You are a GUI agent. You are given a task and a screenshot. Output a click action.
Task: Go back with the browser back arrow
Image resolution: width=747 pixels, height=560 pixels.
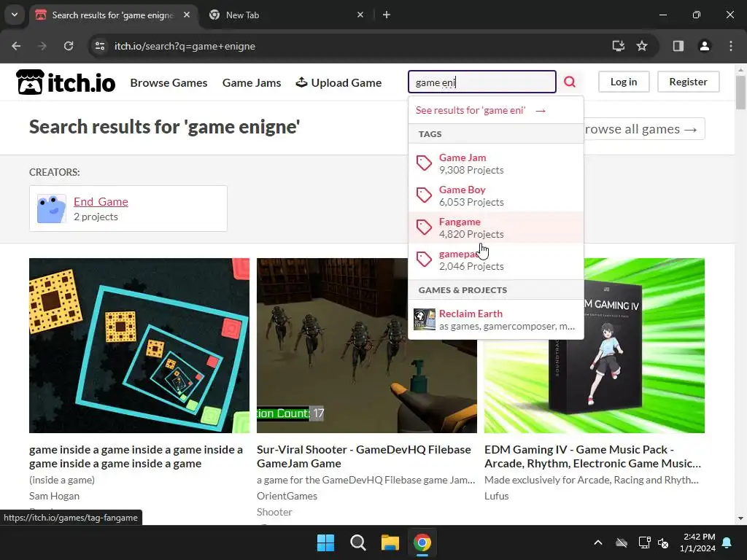pyautogui.click(x=16, y=46)
